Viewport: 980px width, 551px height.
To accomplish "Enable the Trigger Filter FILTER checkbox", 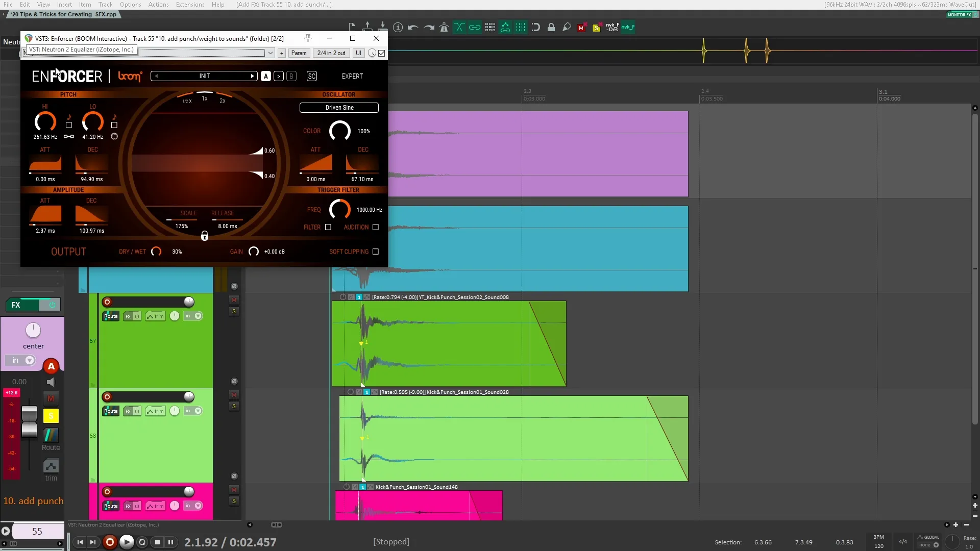I will [328, 228].
